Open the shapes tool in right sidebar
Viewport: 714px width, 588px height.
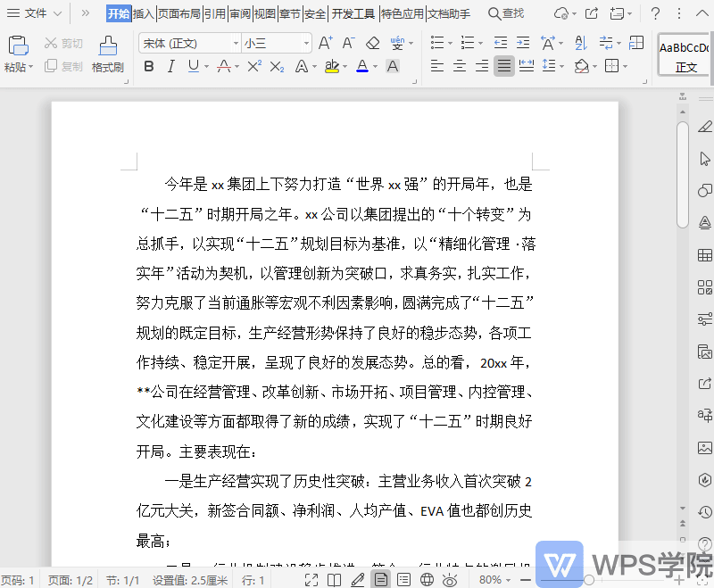705,190
